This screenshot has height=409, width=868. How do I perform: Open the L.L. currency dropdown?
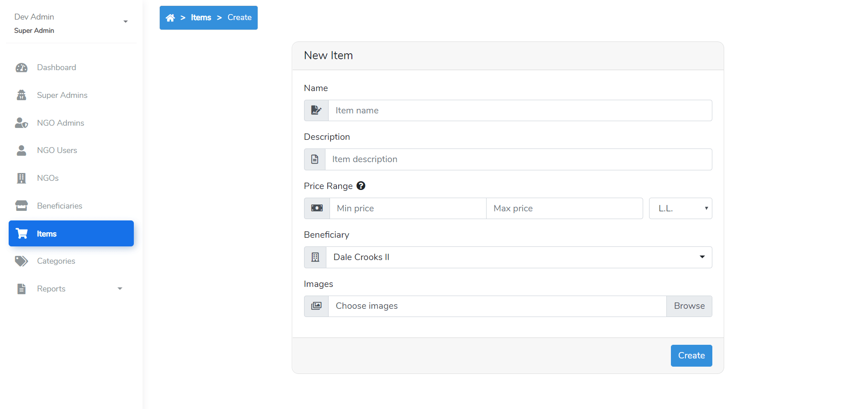[x=680, y=209]
